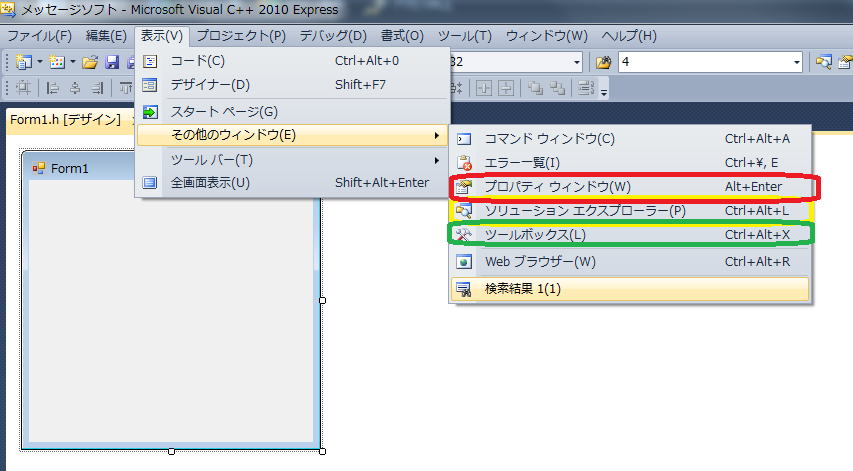Click the Solution Explorer toolbar icon
The width and height of the screenshot is (853, 471).
coord(824,62)
